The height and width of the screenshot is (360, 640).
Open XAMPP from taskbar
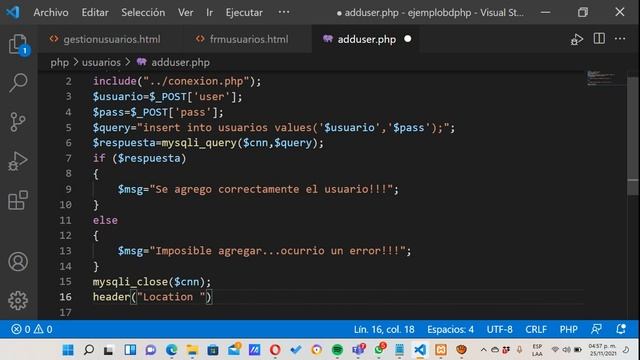pos(441,350)
